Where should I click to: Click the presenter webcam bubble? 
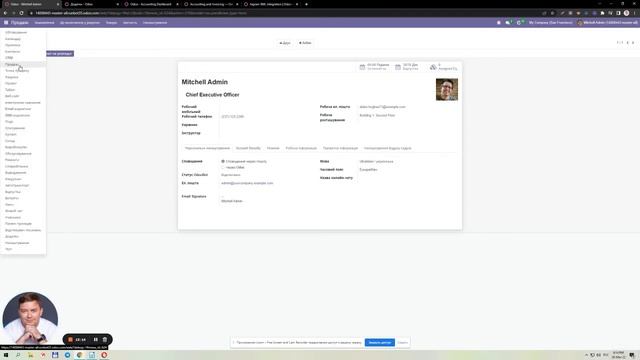pyautogui.click(x=30, y=318)
